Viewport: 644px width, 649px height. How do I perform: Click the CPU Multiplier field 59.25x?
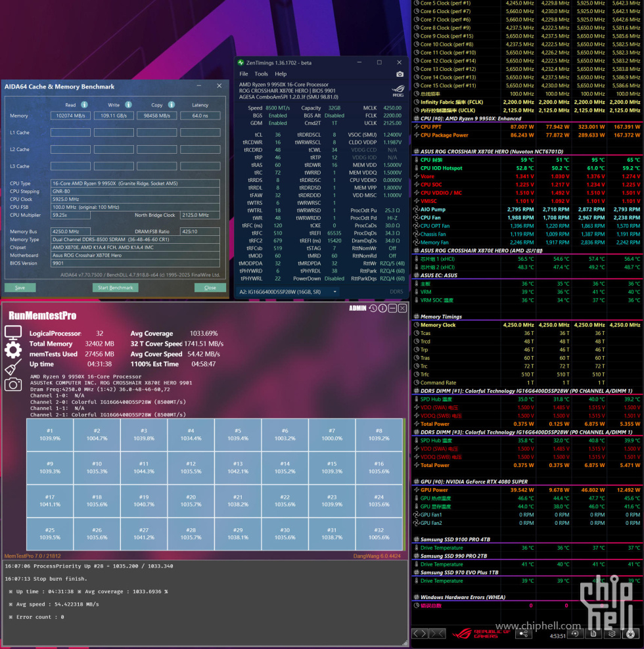(x=70, y=215)
